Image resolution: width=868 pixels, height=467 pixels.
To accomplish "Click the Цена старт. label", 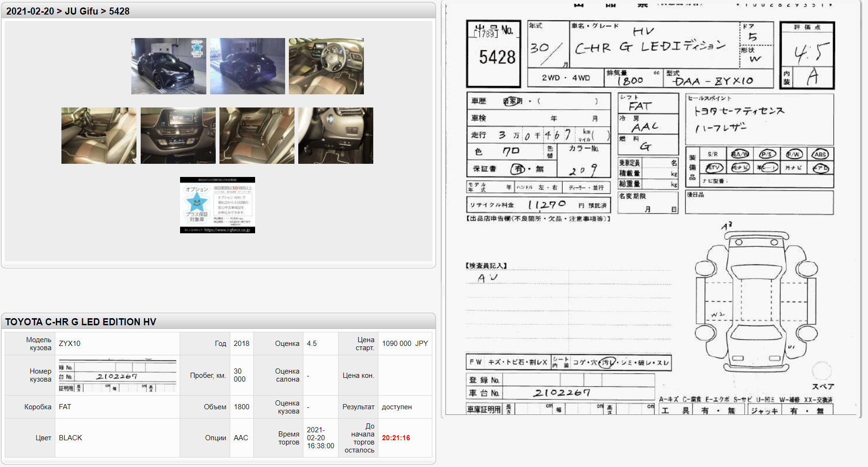I will coord(365,344).
